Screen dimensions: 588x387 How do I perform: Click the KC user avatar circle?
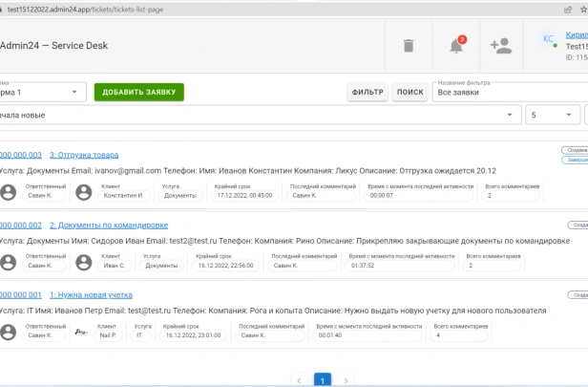coord(548,38)
